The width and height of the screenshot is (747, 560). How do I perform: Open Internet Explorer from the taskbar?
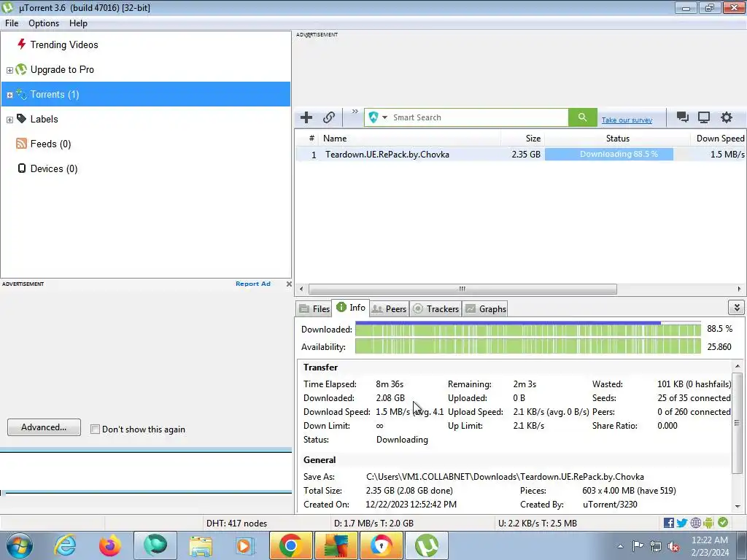pyautogui.click(x=65, y=545)
